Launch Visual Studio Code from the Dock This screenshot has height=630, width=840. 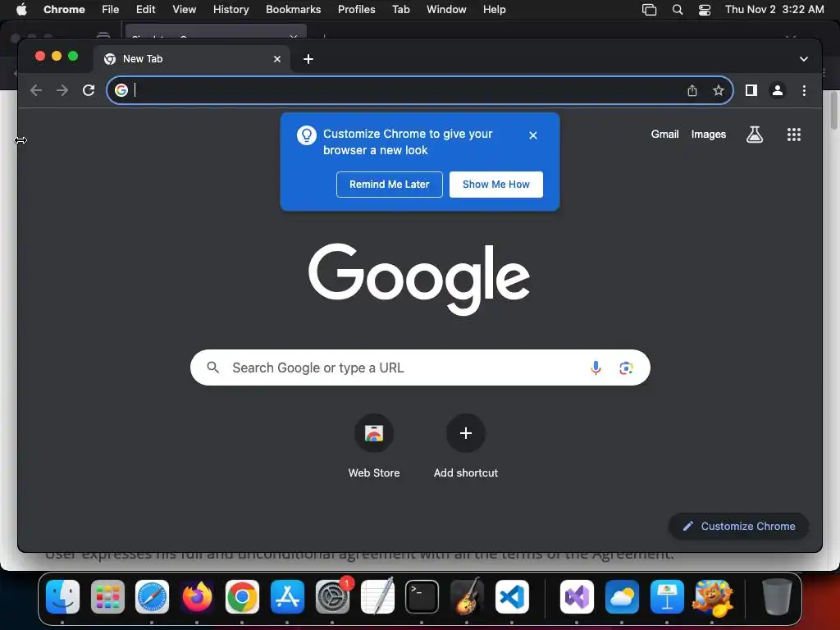[512, 597]
